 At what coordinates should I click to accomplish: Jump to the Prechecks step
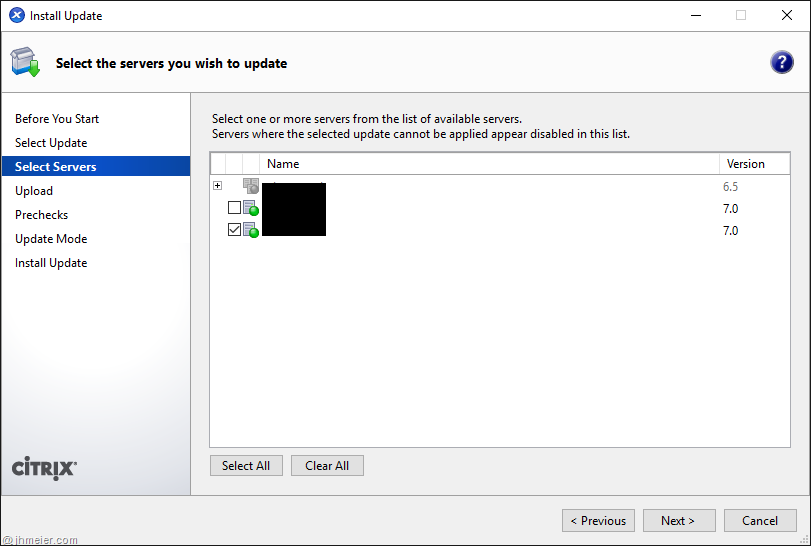(42, 215)
